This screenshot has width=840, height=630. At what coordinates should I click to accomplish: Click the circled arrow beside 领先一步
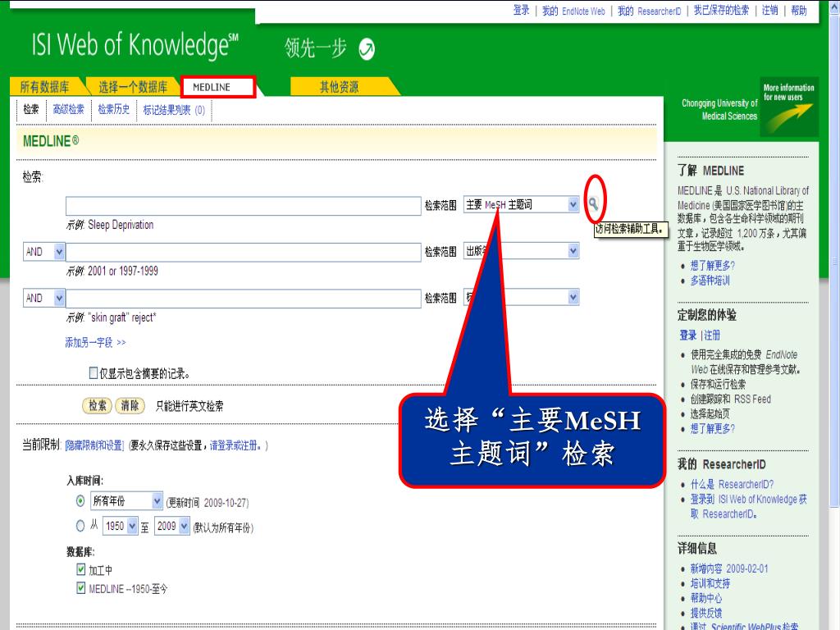pyautogui.click(x=367, y=49)
